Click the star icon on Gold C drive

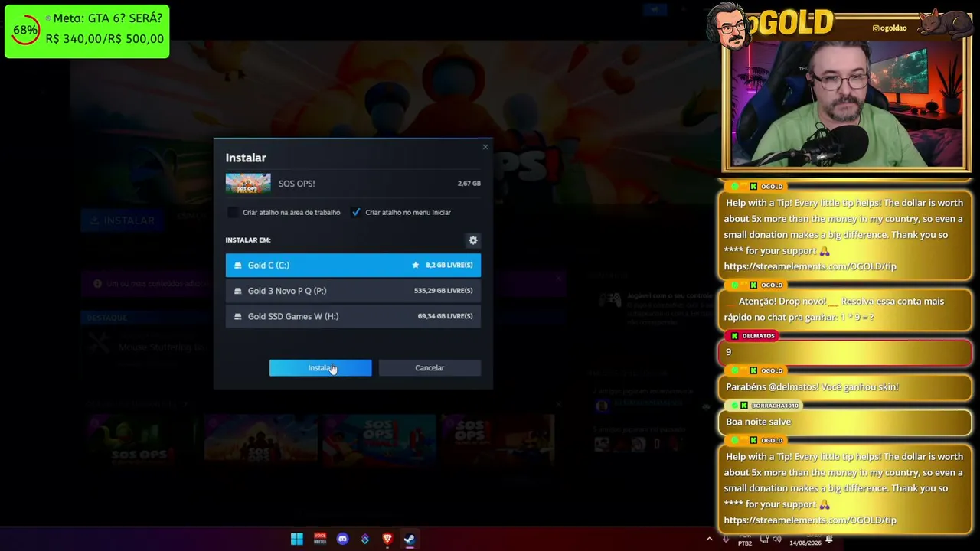tap(416, 265)
